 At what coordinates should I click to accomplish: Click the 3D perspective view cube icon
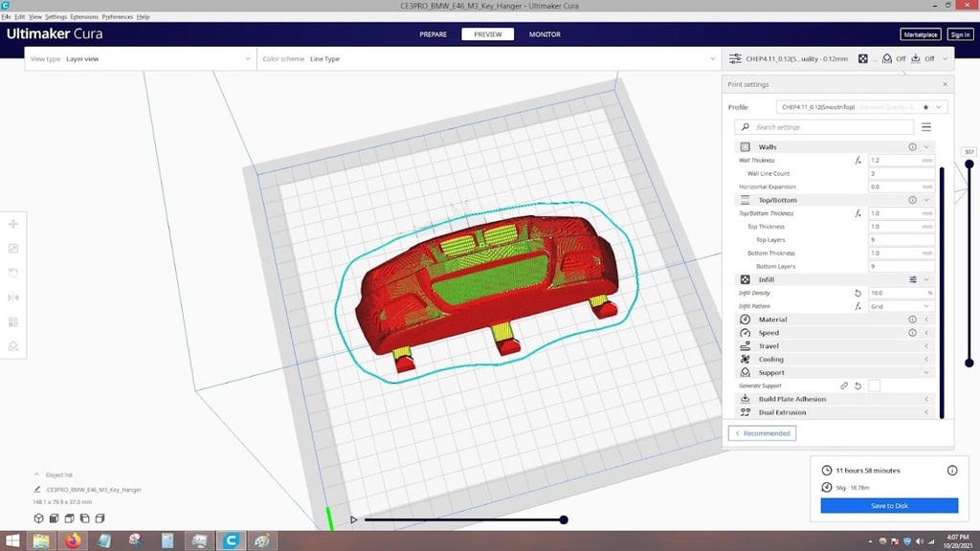[39, 518]
